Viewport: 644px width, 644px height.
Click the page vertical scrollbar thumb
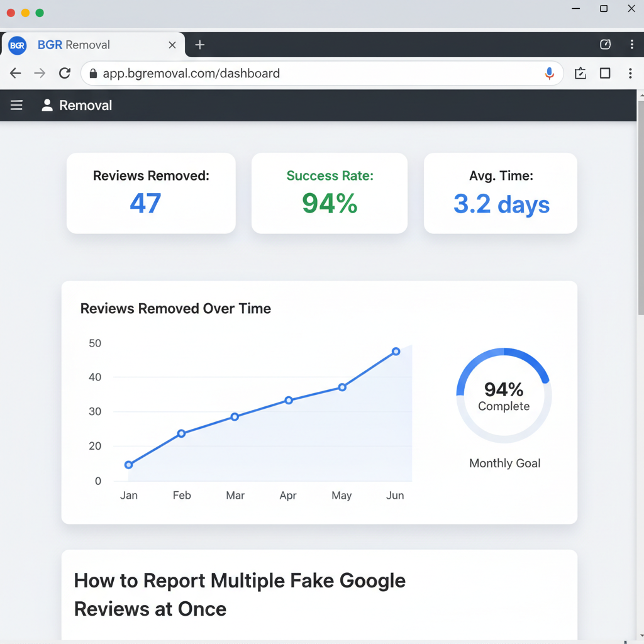(641, 208)
